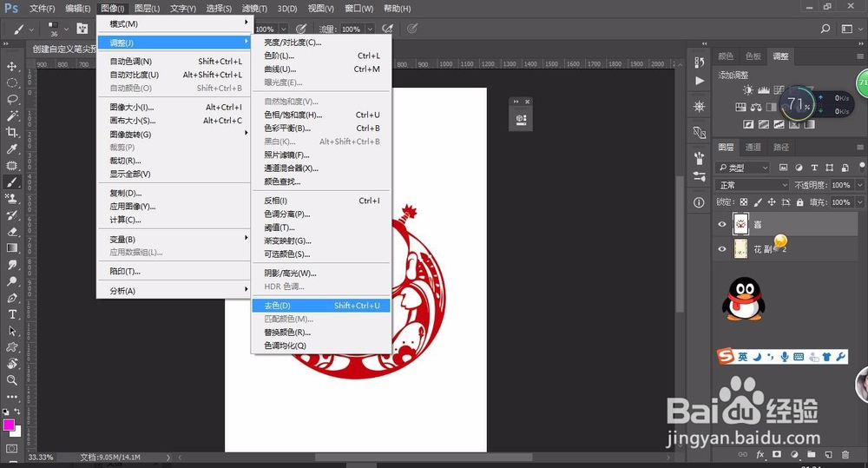Screen dimensions: 868x468
Task: Open the blend mode 正常 dropdown
Action: tap(753, 185)
